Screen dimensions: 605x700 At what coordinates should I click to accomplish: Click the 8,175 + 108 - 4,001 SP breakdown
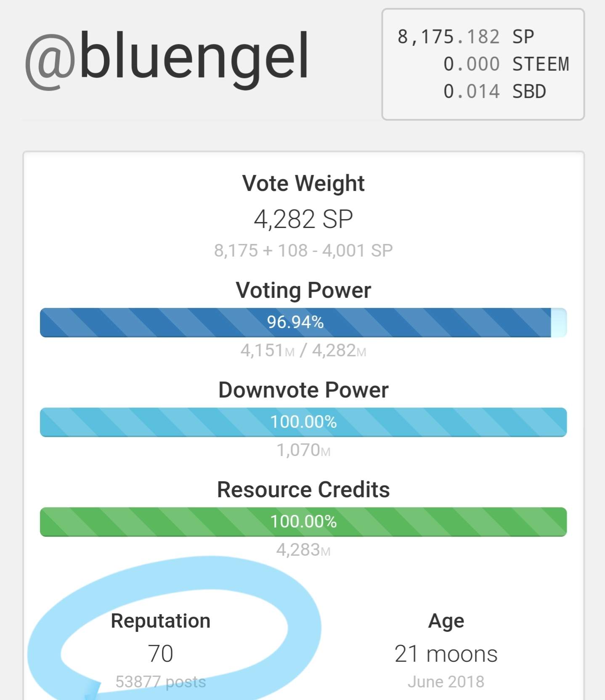click(x=303, y=251)
